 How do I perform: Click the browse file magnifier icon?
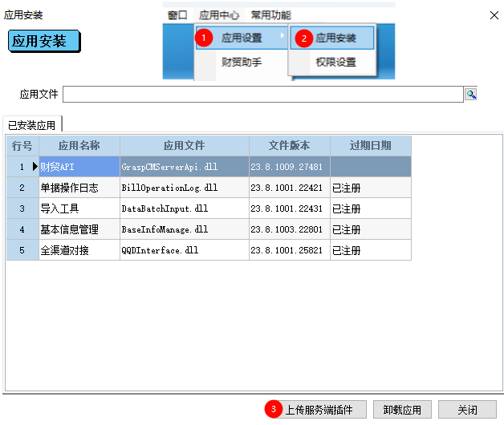coord(471,95)
